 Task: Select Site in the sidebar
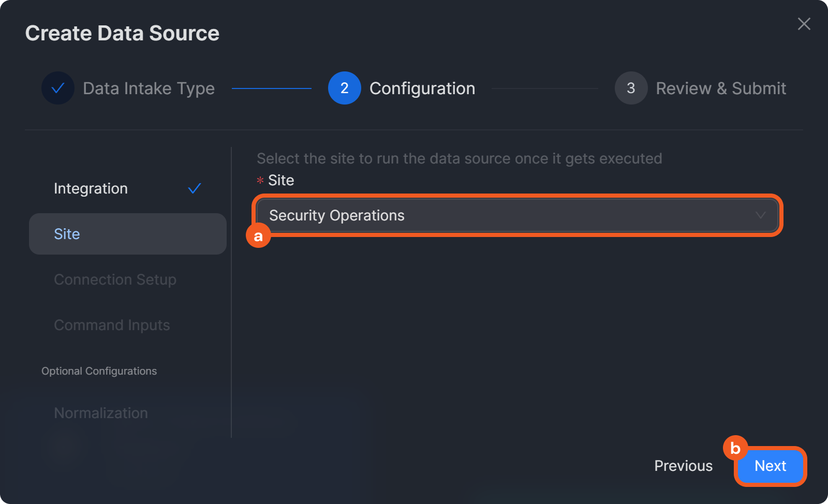(x=67, y=234)
